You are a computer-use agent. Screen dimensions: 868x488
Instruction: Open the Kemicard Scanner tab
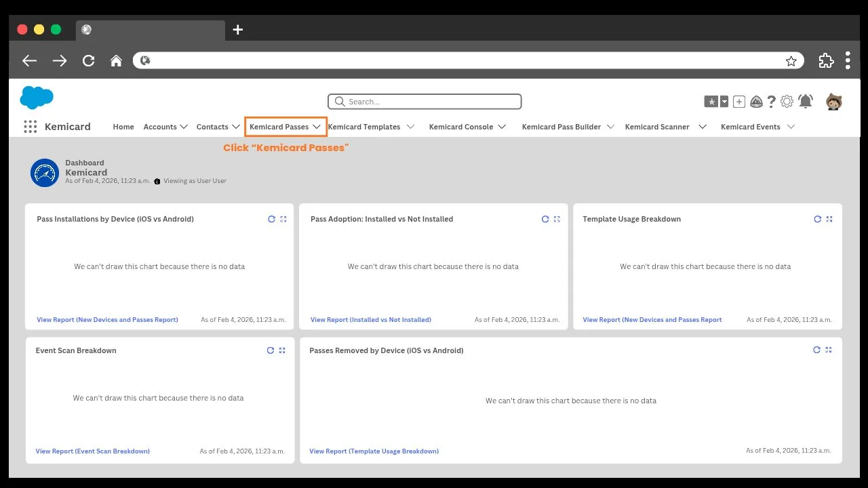pos(657,127)
